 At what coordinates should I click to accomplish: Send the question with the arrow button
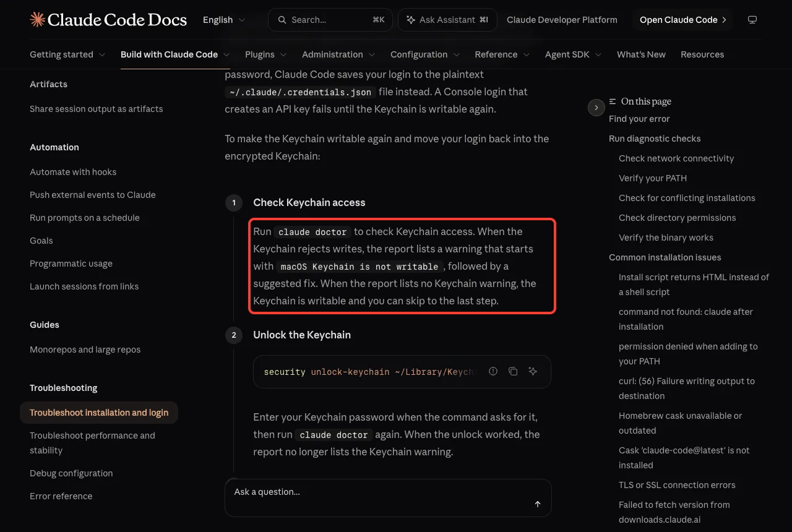tap(538, 504)
